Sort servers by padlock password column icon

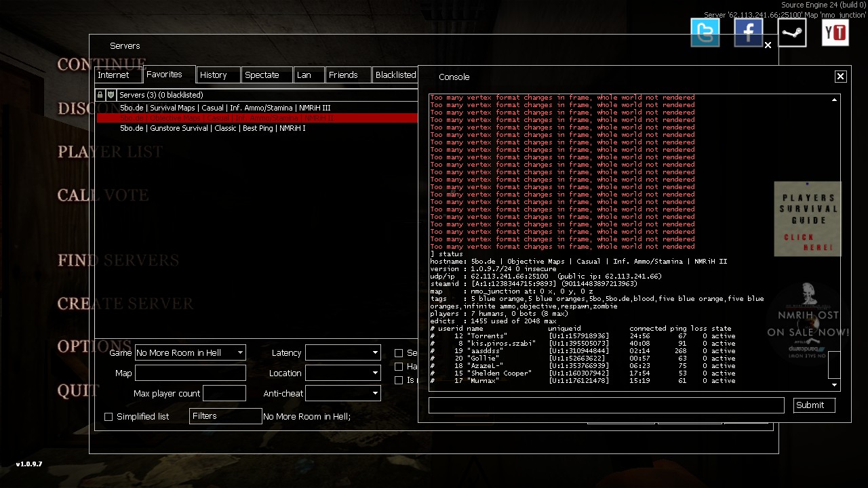coord(100,95)
